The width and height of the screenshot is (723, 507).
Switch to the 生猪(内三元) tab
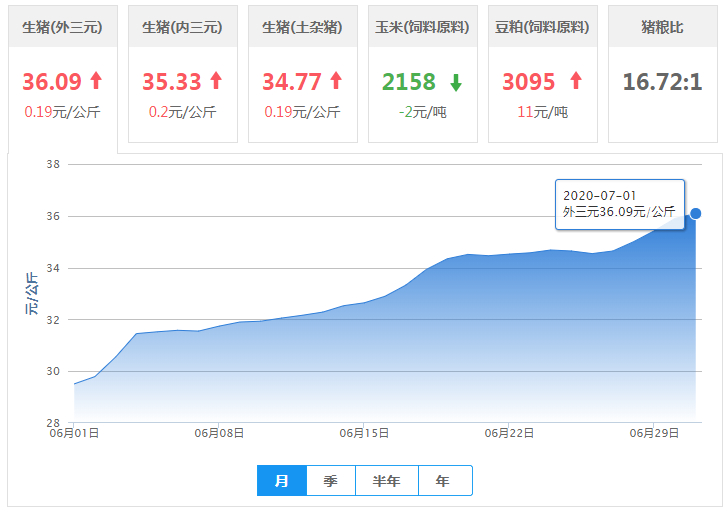coord(183,27)
